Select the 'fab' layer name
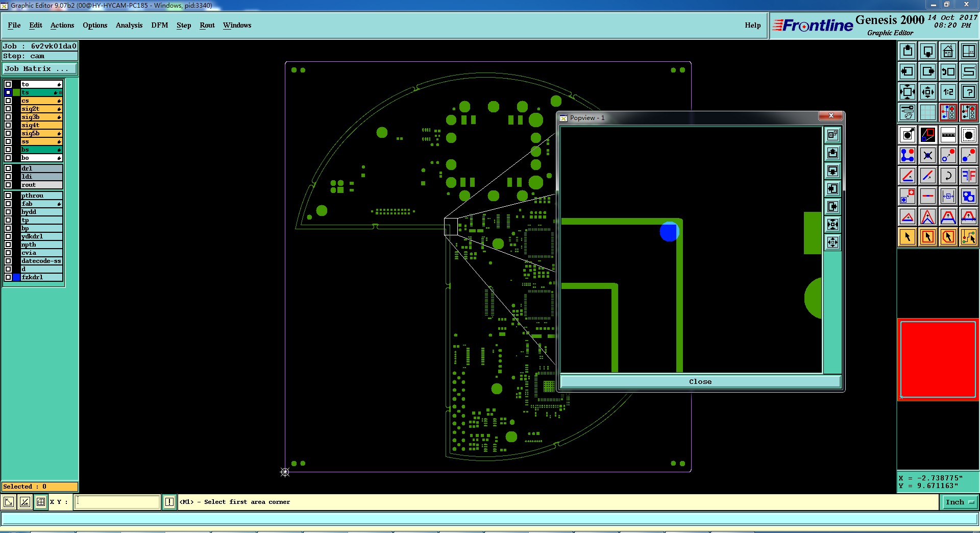Screen dimensions: 980x533 (41, 204)
